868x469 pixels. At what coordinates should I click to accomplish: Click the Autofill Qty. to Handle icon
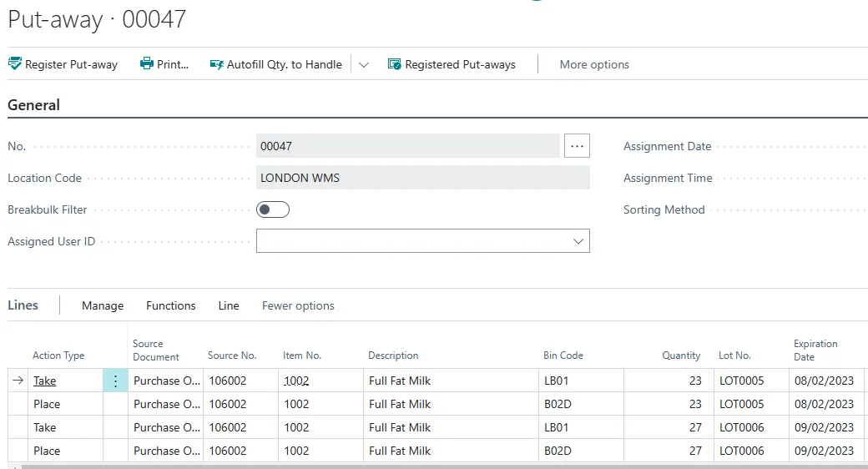pyautogui.click(x=216, y=64)
